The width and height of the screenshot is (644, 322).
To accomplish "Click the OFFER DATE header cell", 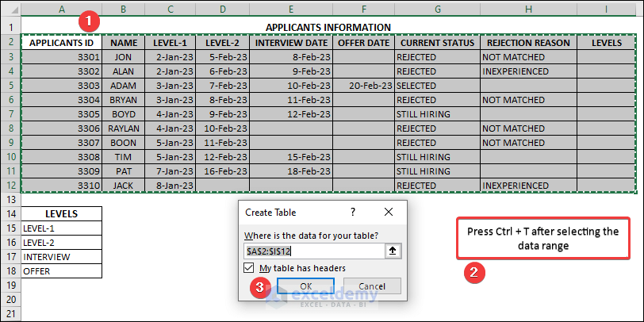I will click(x=364, y=43).
